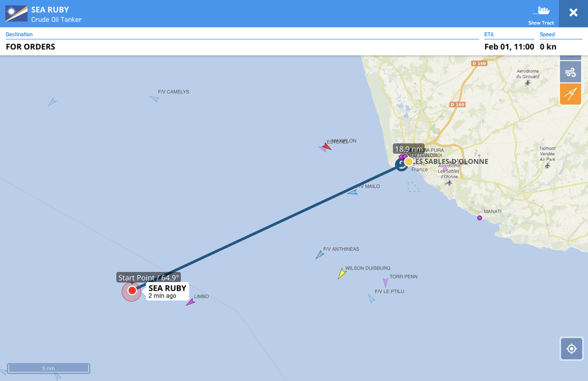Toggle the wind layer button
This screenshot has width=588, height=381.
(570, 72)
